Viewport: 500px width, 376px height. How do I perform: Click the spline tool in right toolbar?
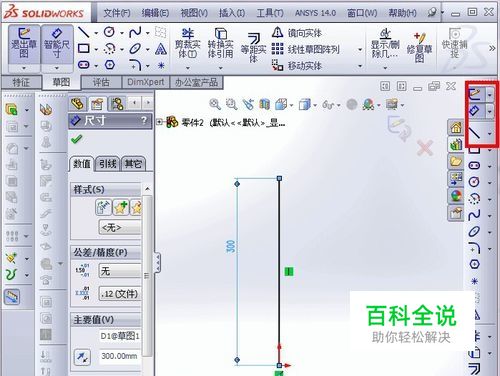coord(474,214)
